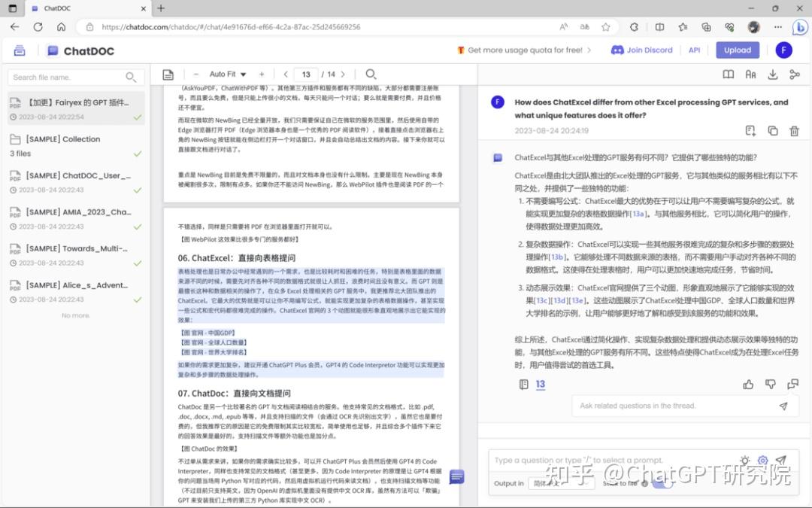Open Edge settings and more menu

[778, 27]
